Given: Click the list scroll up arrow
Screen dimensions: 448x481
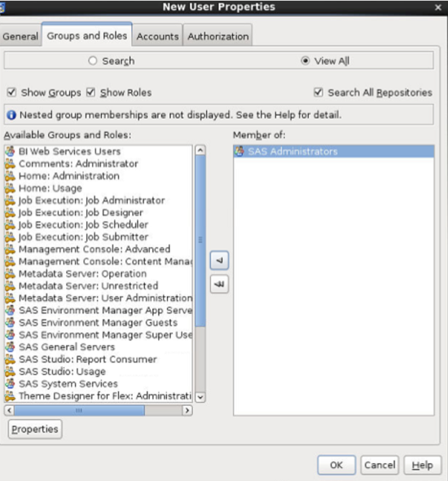Looking at the screenshot, I should coord(200,150).
